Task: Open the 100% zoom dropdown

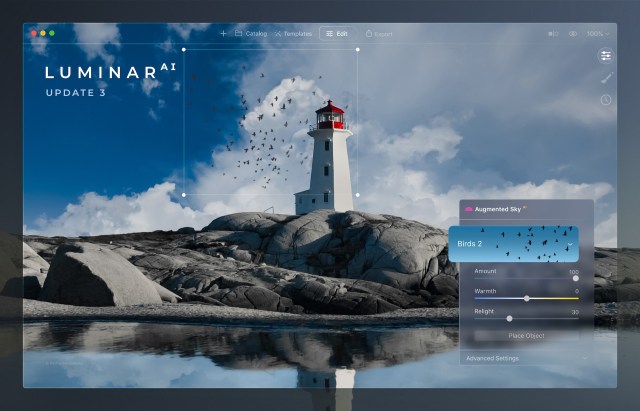Action: click(x=598, y=33)
